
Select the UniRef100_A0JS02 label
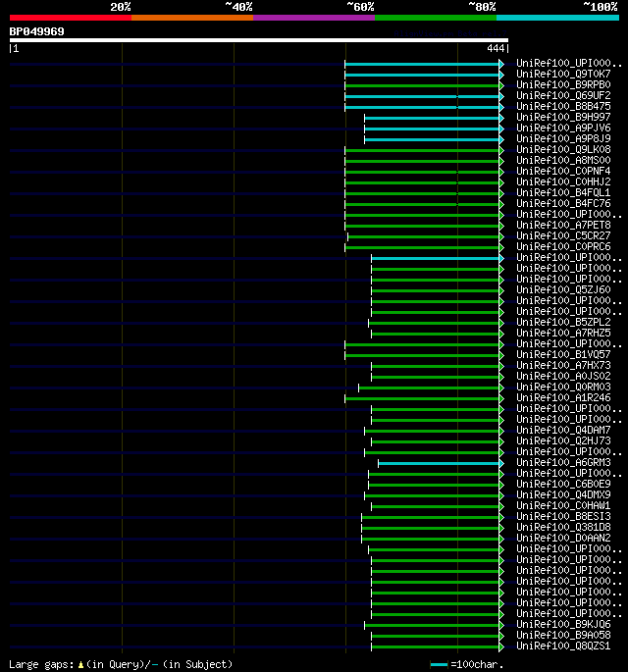tap(563, 376)
